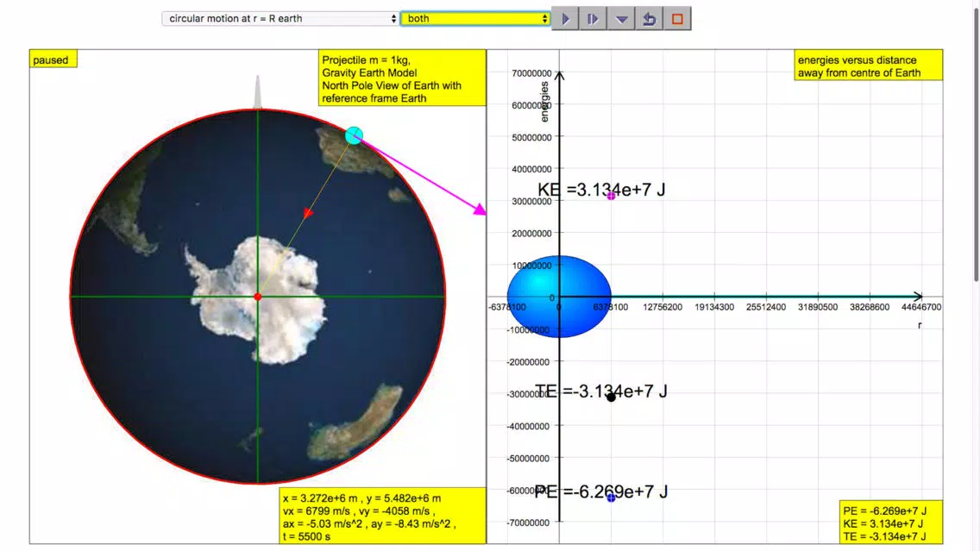Screen dimensions: 980x551
Task: Click the black TE point on the graph
Action: tap(612, 398)
